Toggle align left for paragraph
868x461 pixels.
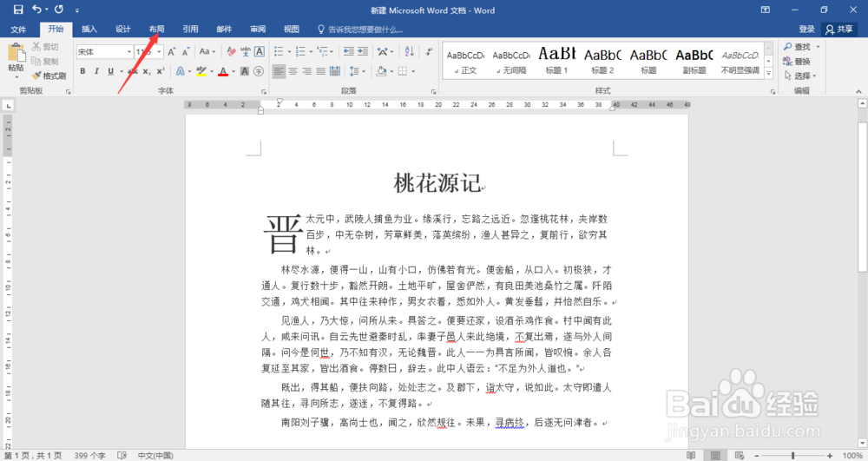pyautogui.click(x=279, y=71)
